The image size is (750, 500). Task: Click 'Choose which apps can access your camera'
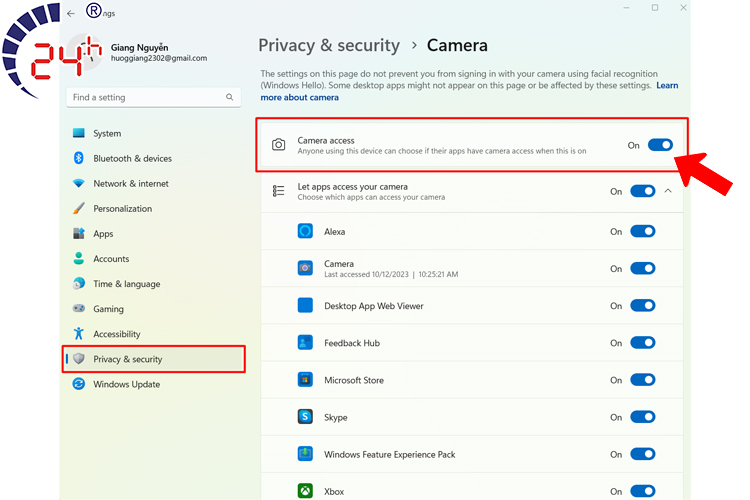point(371,197)
